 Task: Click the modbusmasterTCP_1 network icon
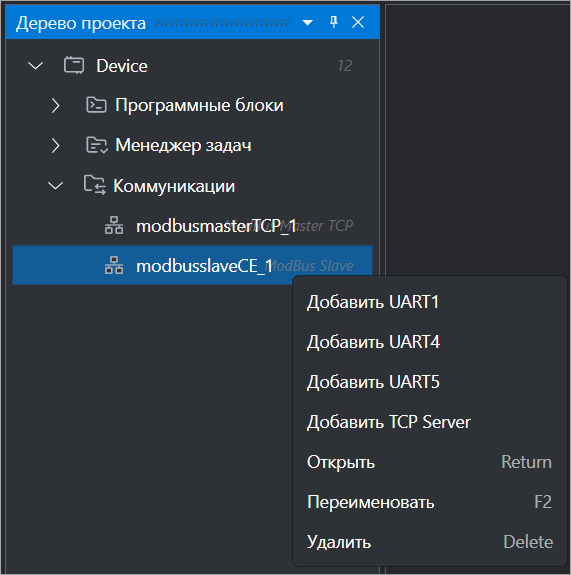tap(114, 226)
